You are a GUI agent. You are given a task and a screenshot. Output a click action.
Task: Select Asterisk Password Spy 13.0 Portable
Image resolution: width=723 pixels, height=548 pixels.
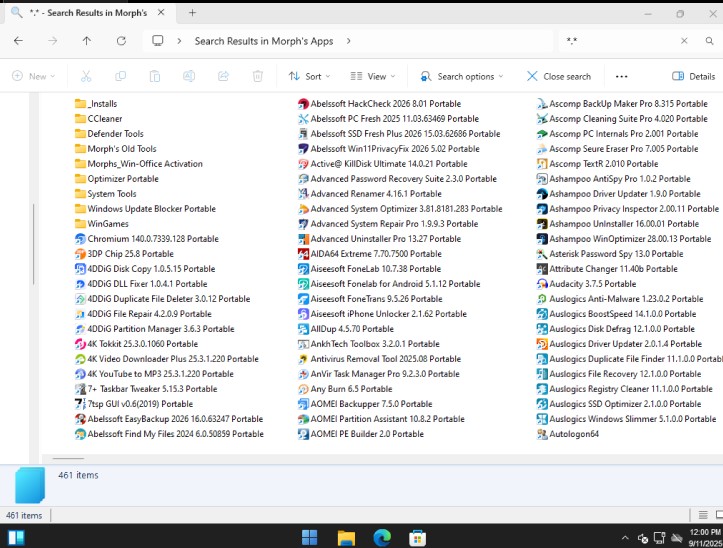click(610, 254)
